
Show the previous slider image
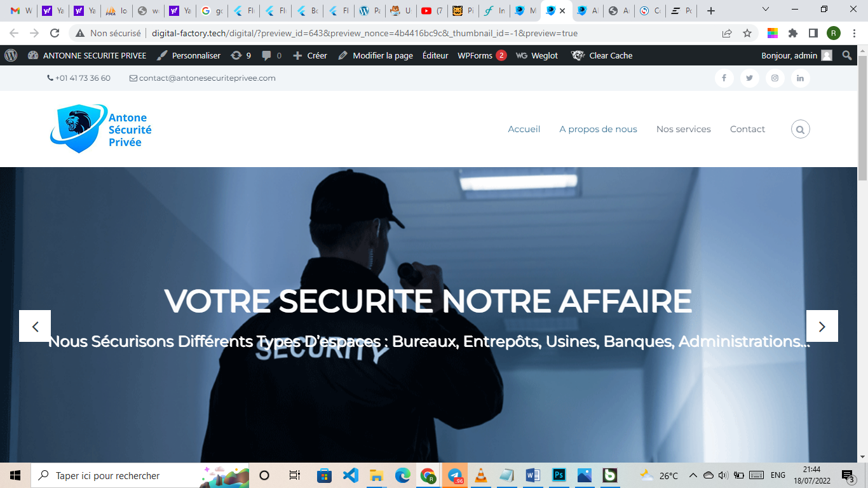click(35, 326)
